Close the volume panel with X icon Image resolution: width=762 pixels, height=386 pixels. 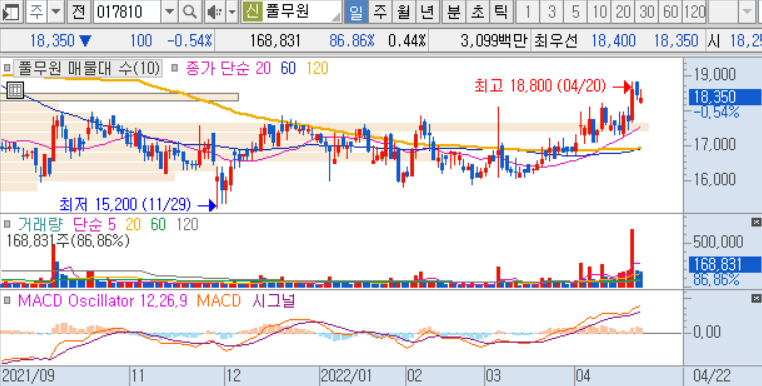click(755, 222)
